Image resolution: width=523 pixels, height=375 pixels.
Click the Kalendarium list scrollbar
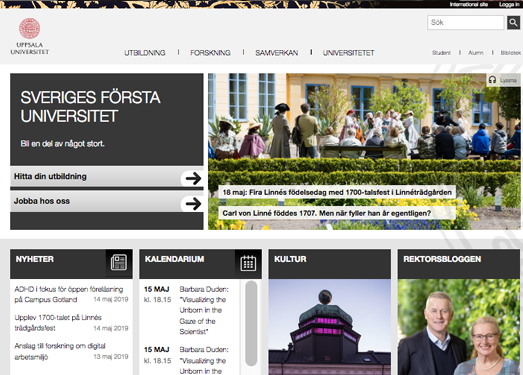click(251, 323)
